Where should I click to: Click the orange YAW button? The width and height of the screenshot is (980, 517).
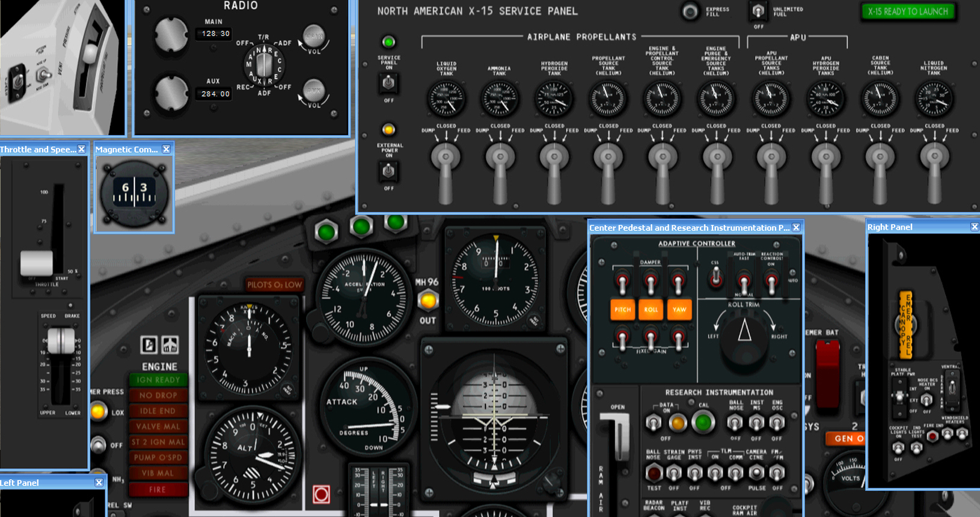click(x=679, y=310)
